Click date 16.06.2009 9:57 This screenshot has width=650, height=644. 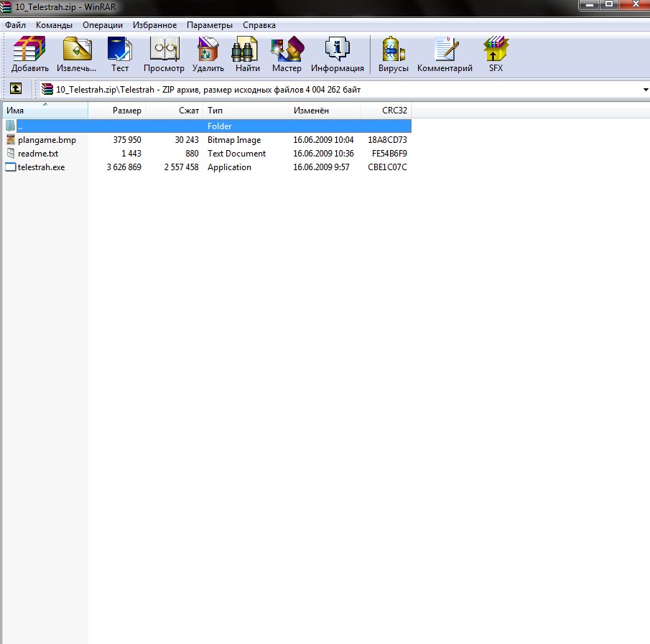(x=321, y=167)
